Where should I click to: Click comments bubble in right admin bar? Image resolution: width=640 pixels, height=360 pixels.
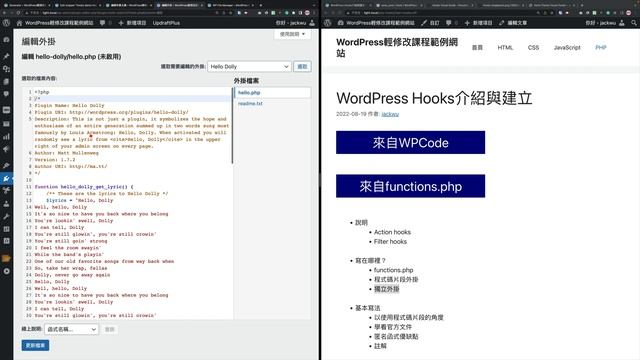[449, 23]
